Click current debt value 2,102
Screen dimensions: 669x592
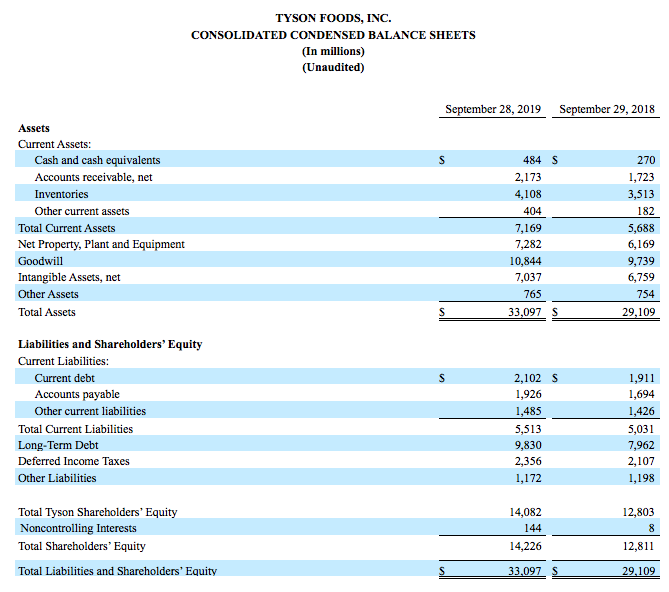pos(528,378)
